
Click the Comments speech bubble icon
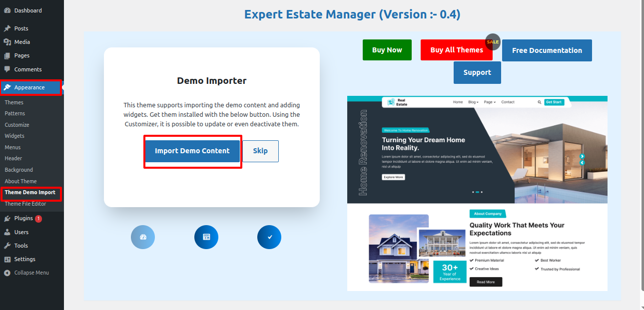pos(7,69)
